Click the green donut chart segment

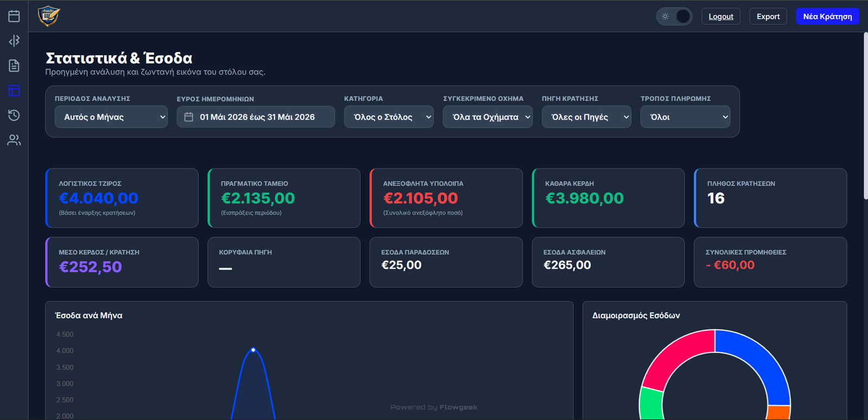tap(651, 404)
